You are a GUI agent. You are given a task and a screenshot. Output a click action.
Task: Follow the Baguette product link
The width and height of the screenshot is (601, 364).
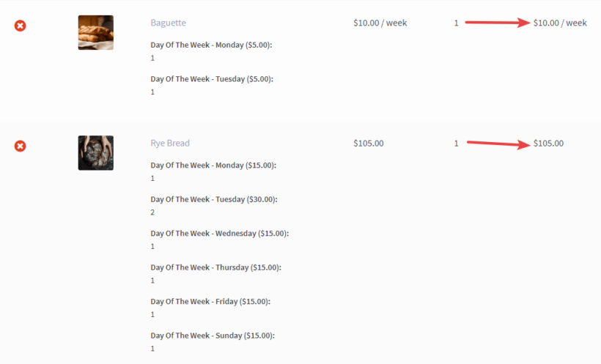(169, 23)
